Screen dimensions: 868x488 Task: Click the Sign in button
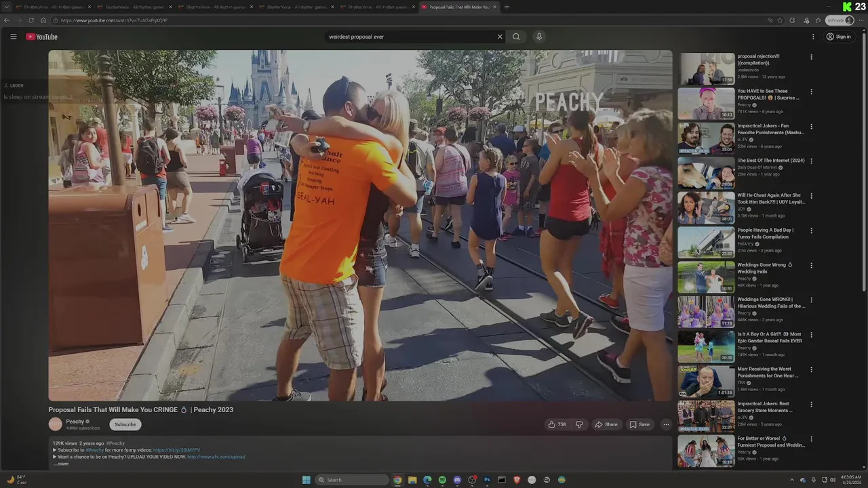coord(839,37)
